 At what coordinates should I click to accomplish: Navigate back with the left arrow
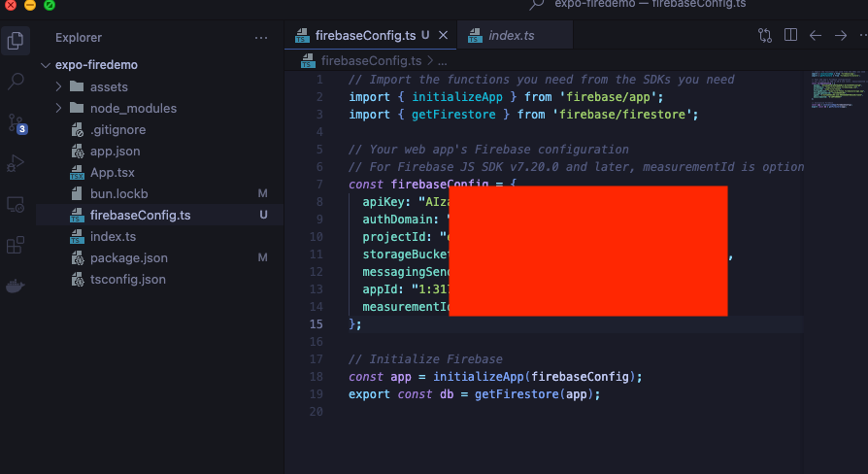point(816,35)
